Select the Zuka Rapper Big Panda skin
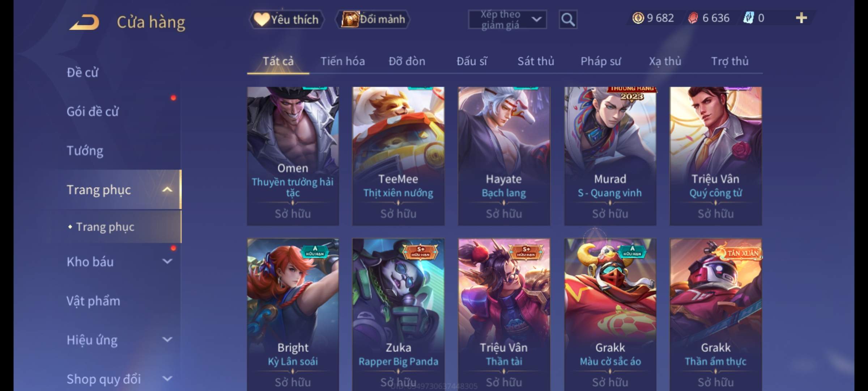Image resolution: width=868 pixels, height=391 pixels. pyautogui.click(x=398, y=314)
